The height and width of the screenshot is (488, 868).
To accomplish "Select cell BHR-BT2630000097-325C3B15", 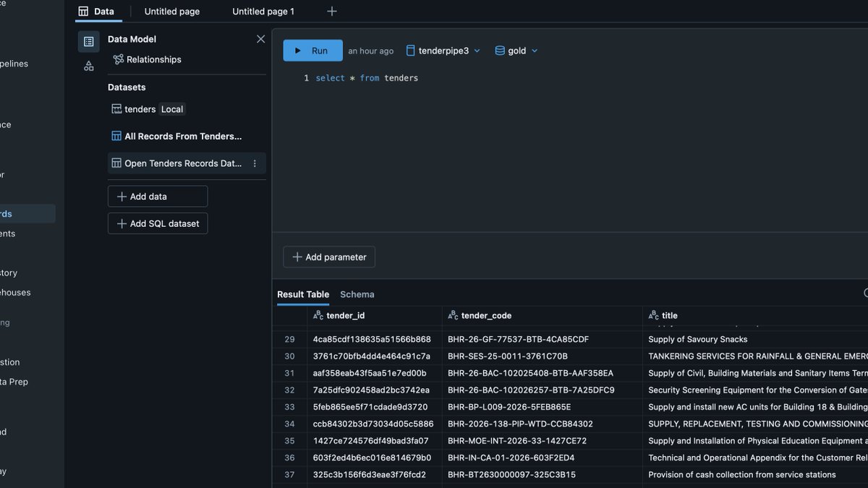I will click(542, 475).
